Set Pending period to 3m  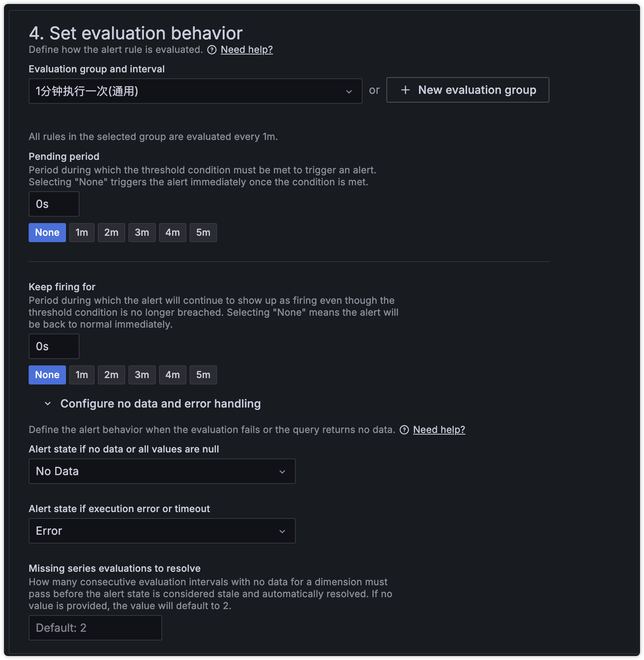point(142,233)
